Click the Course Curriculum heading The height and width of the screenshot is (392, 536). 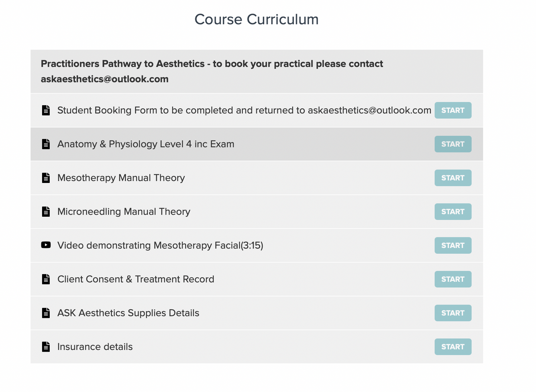click(256, 19)
